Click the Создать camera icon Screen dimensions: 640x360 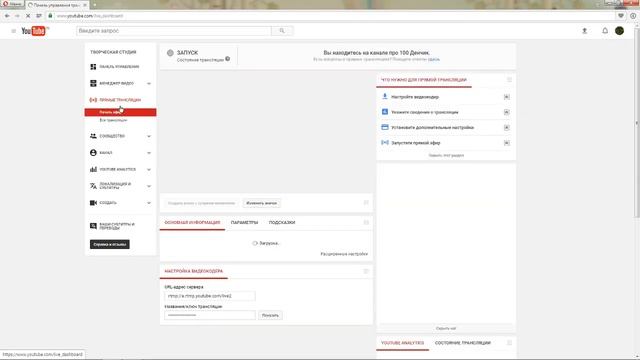pyautogui.click(x=93, y=202)
